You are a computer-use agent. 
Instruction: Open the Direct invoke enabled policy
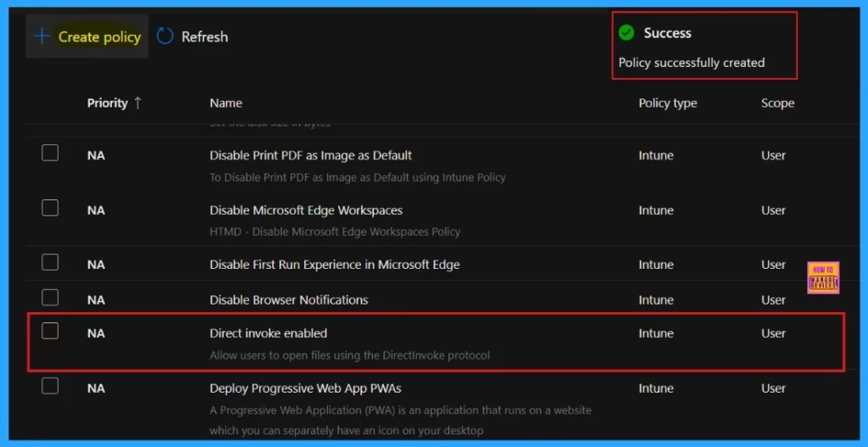pyautogui.click(x=268, y=333)
